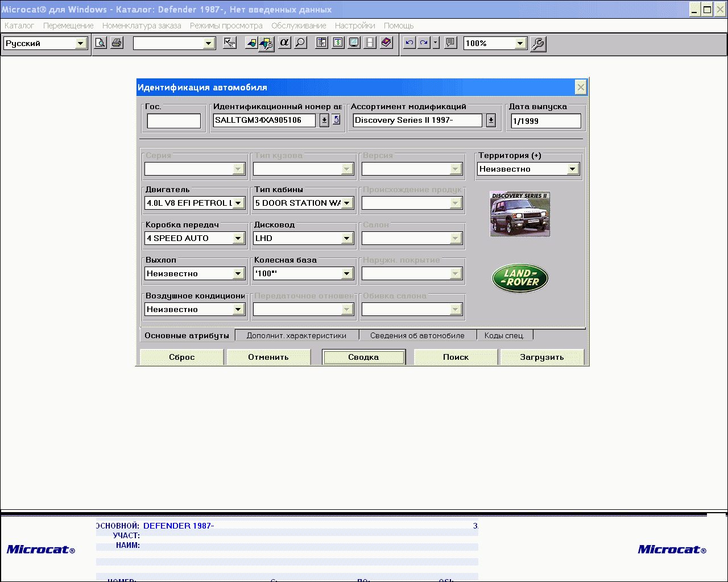Open the Русский language dropdown
This screenshot has width=728, height=582.
tap(81, 43)
